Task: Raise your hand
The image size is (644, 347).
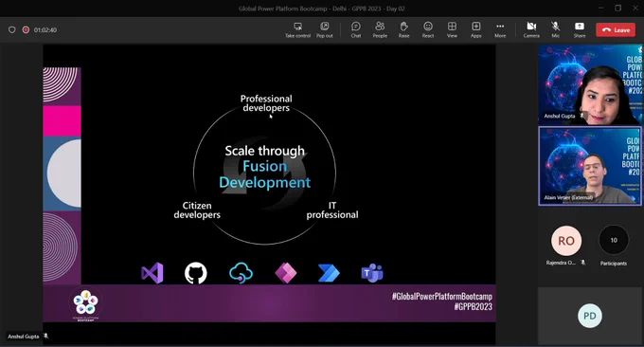Action: [x=403, y=30]
